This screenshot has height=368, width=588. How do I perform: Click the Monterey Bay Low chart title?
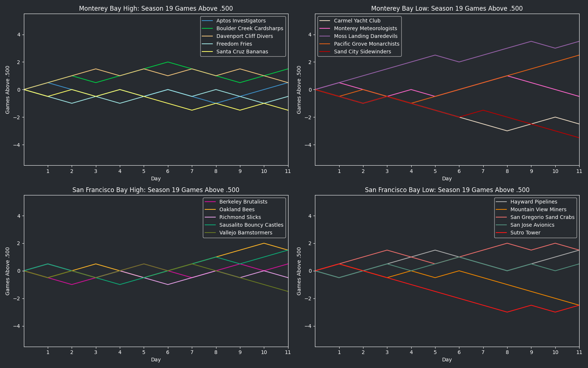click(x=447, y=8)
